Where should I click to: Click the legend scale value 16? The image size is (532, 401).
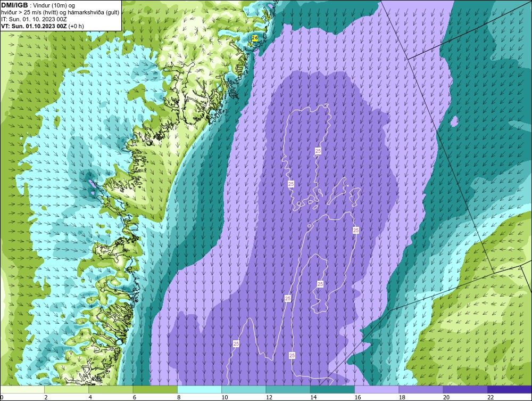358,397
